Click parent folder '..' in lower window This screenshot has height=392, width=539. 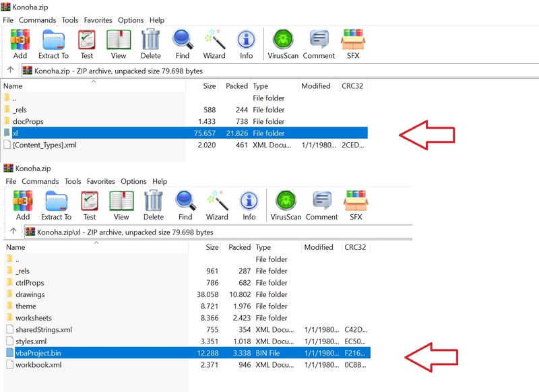click(187, 259)
